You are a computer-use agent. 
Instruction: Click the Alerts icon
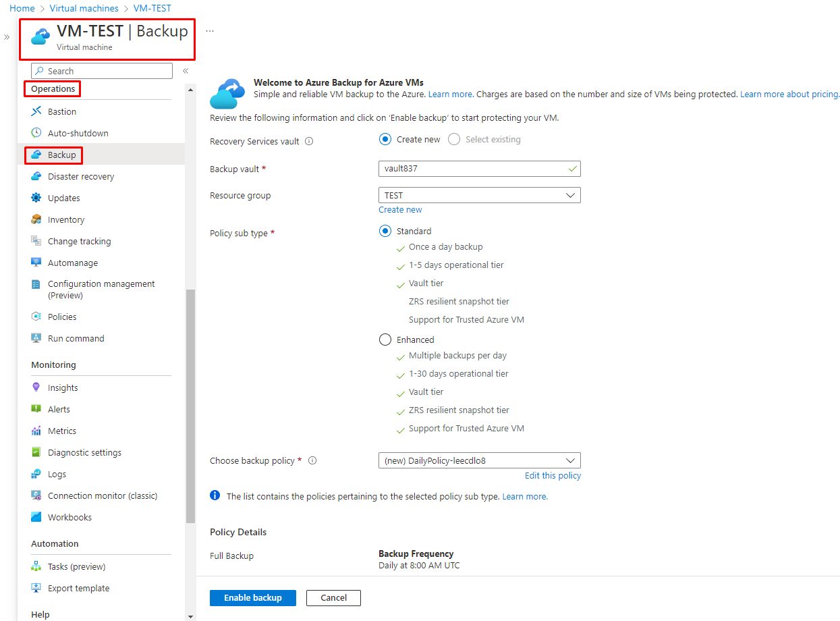36,409
